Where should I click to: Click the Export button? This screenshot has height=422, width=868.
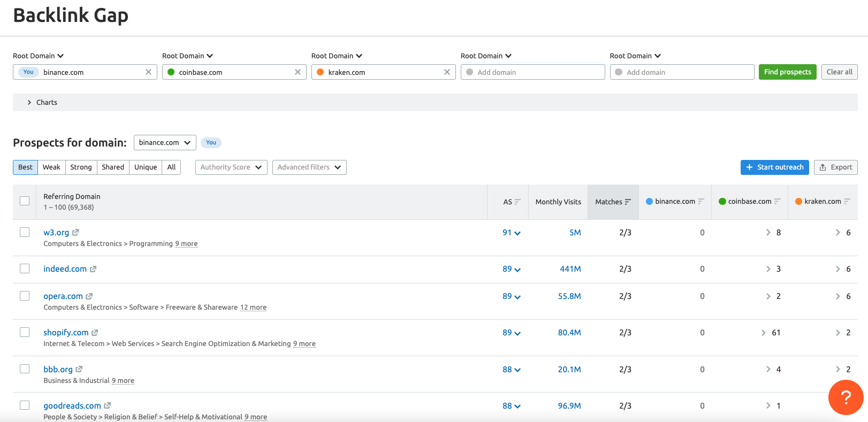(x=836, y=167)
